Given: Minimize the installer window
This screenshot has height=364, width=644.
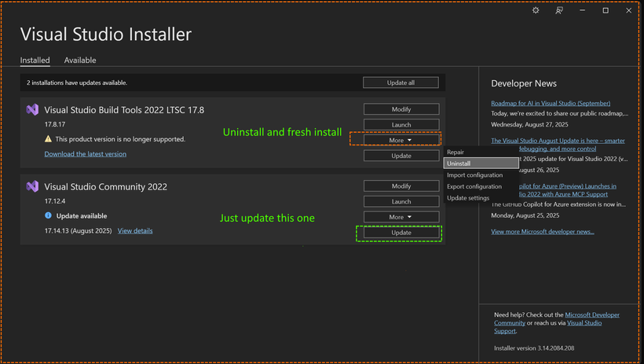Looking at the screenshot, I should click(583, 10).
